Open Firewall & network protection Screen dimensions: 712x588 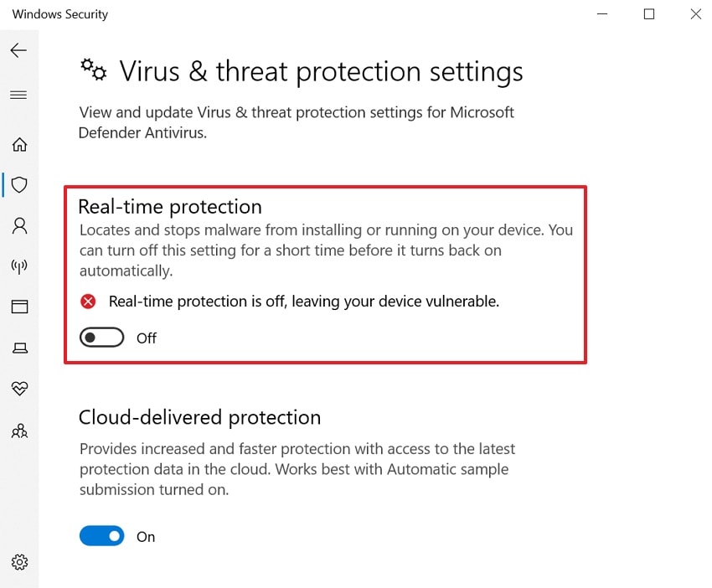[19, 266]
